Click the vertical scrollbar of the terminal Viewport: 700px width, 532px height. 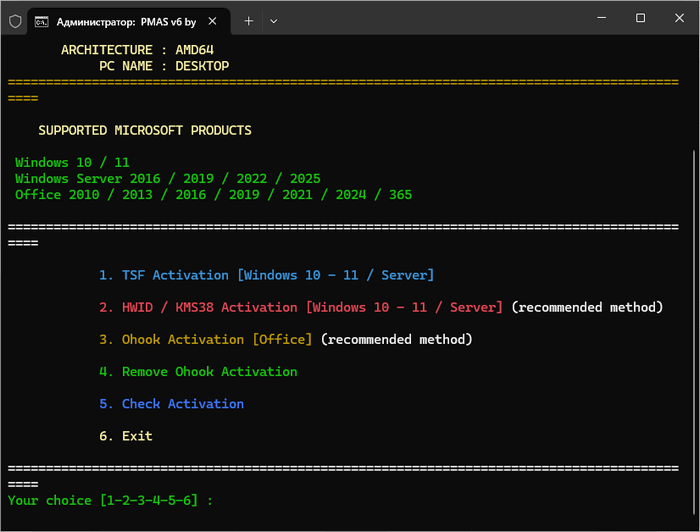(694, 330)
